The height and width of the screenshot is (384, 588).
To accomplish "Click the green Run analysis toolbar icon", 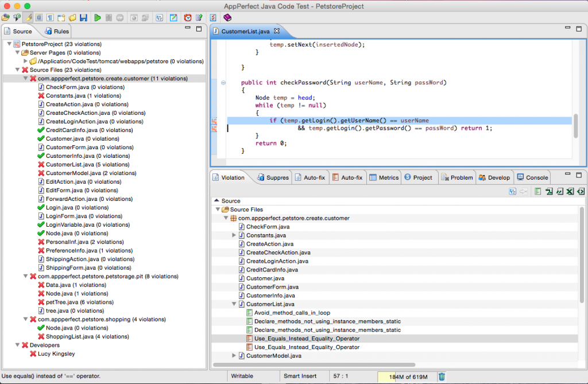I will point(97,18).
